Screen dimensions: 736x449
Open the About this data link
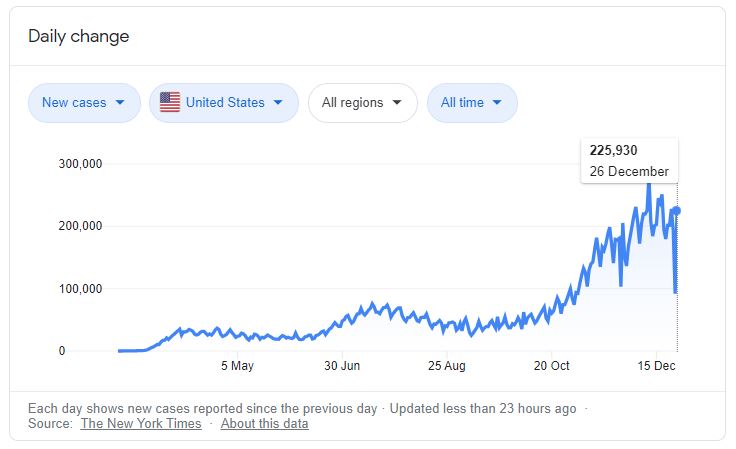coord(264,423)
